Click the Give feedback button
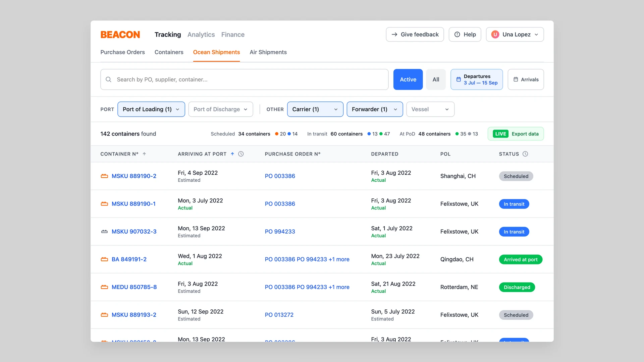Screen dimensions: 644x362 coord(415,34)
